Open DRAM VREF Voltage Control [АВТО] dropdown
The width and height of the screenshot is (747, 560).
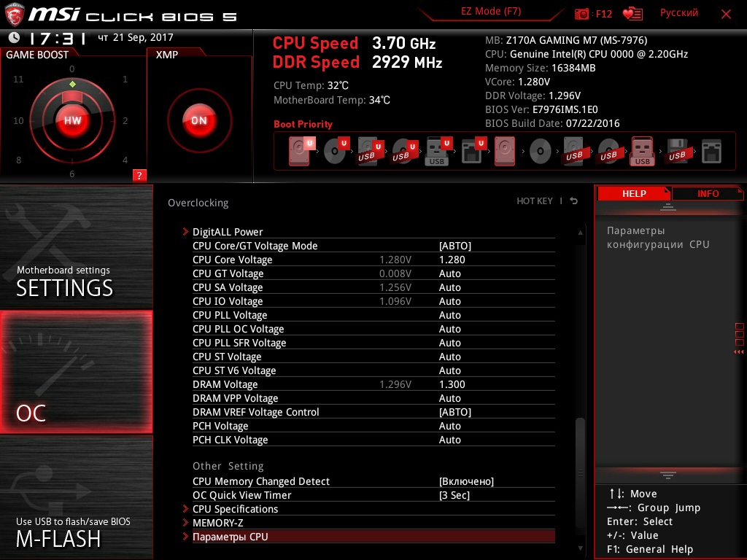coord(455,412)
